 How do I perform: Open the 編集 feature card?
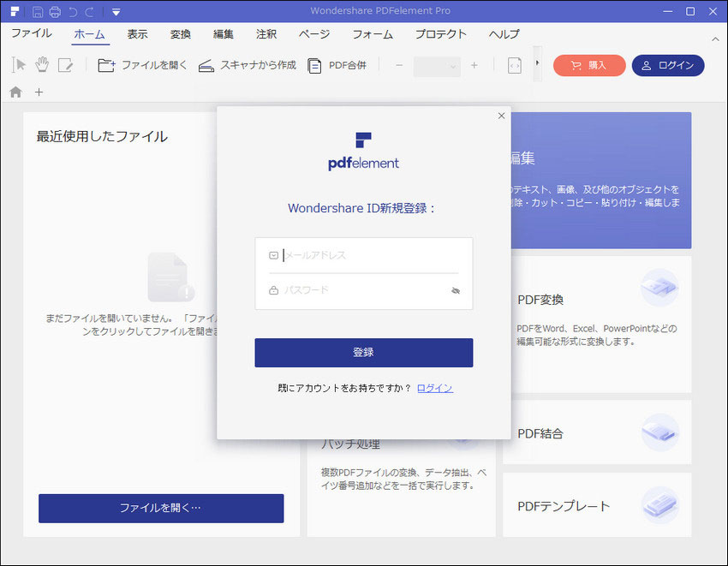(601, 180)
